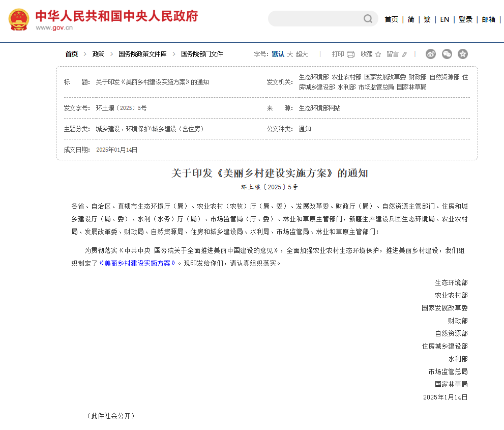Screen dimensions: 504x430
Task: Click the circular star share icon
Action: click(463, 54)
